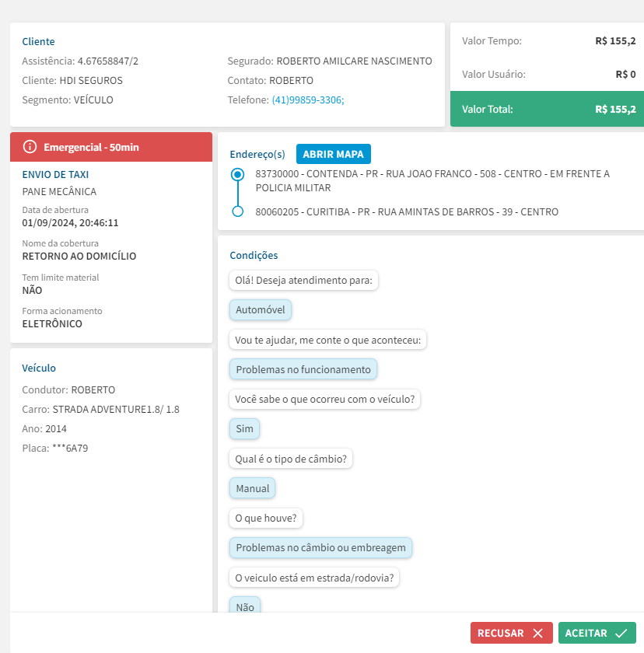
Task: Click the X icon on Recusar
Action: [537, 634]
